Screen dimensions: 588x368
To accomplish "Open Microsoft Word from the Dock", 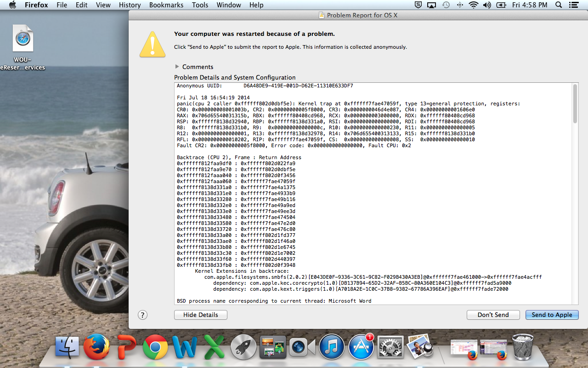I will click(x=185, y=347).
